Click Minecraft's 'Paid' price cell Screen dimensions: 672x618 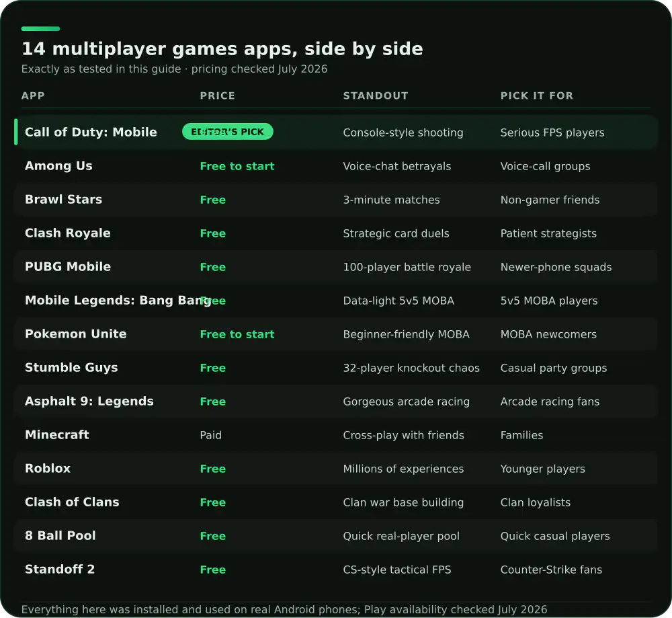pyautogui.click(x=210, y=435)
